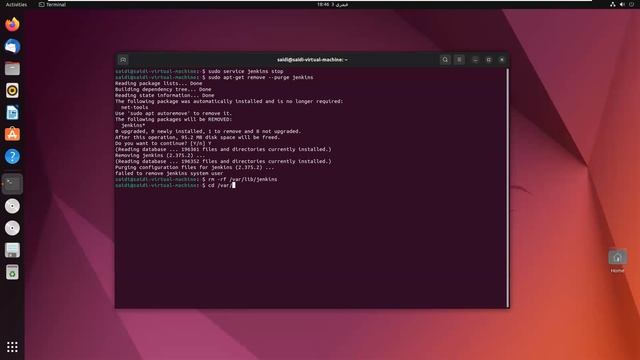Open the first disc drive icon

point(12,206)
